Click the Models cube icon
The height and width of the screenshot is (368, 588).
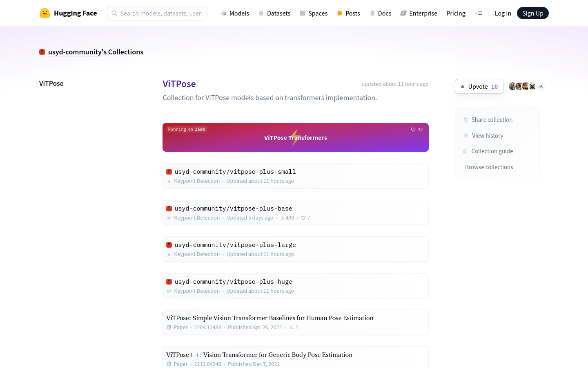pyautogui.click(x=224, y=13)
